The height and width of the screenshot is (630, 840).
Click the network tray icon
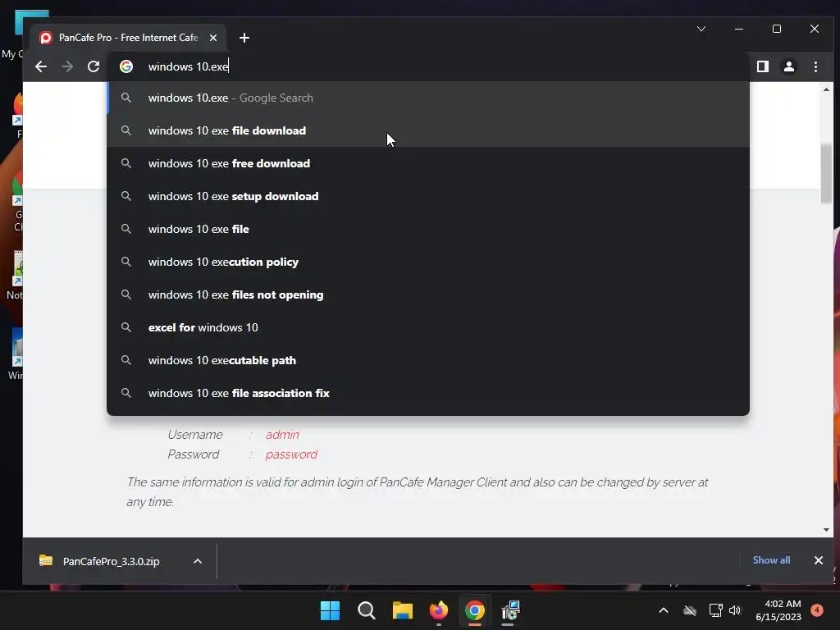pyautogui.click(x=715, y=610)
